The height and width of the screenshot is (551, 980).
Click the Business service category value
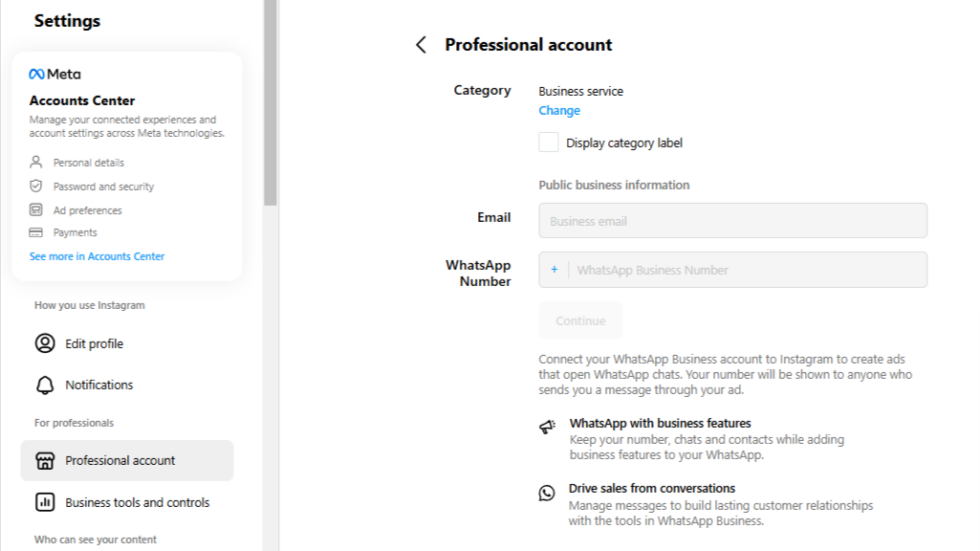[x=580, y=91]
